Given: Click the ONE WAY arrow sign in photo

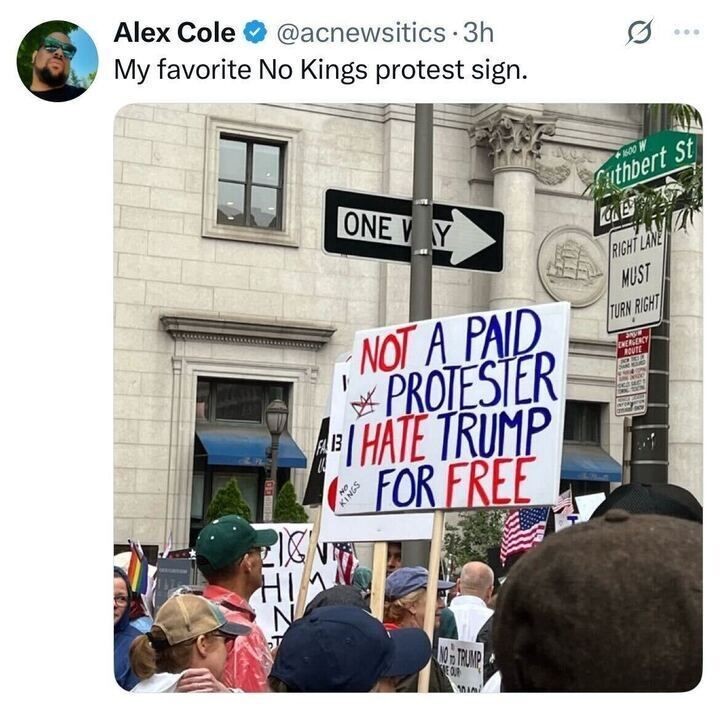Looking at the screenshot, I should click(x=414, y=230).
